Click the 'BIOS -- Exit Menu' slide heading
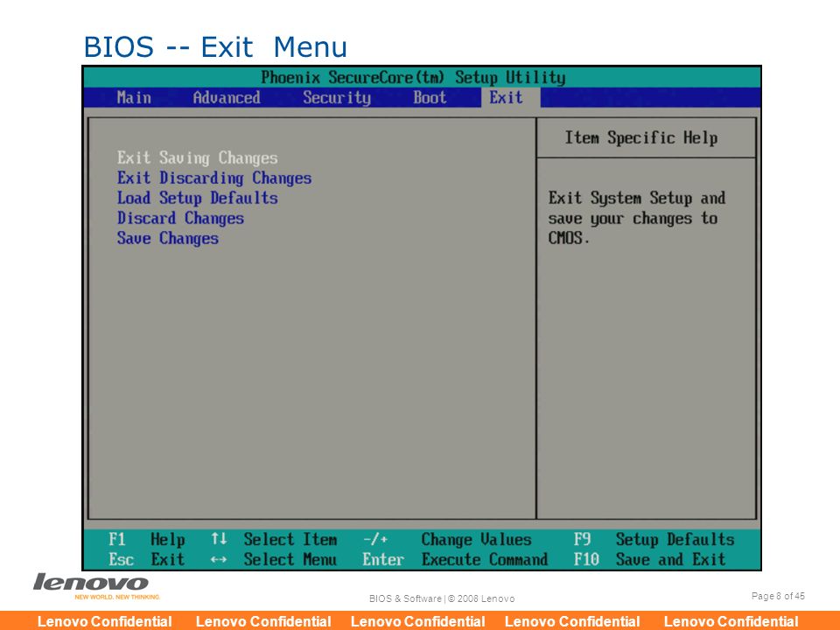Screen dimensions: 840x630 215,46
